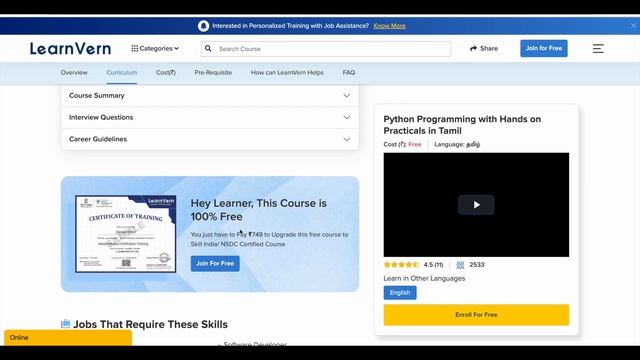Screen dimensions: 640x360
Task: Click the Categories grid icon
Action: [134, 48]
